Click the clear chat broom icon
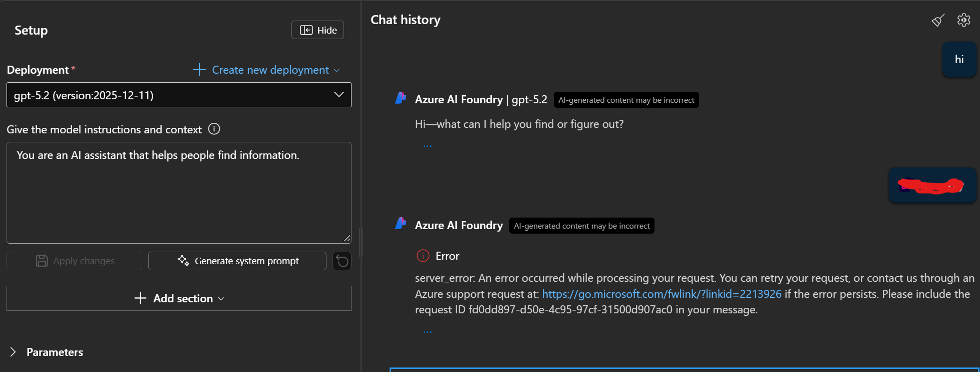 pyautogui.click(x=938, y=21)
